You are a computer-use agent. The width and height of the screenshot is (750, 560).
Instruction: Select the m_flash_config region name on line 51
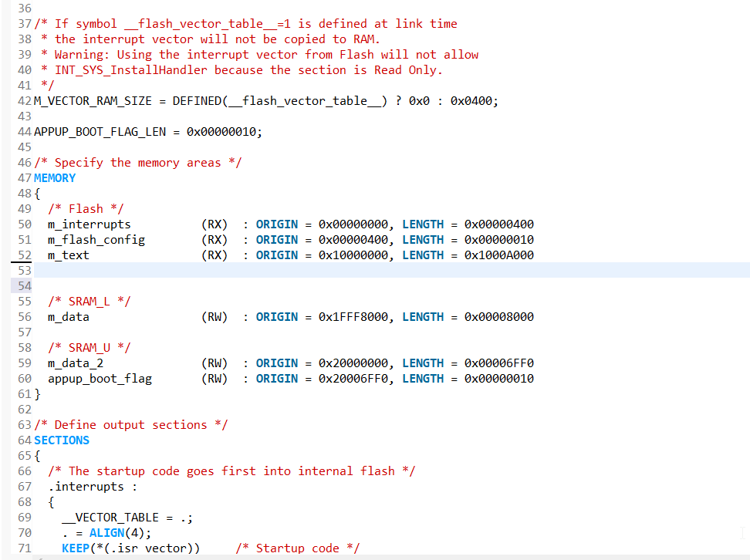tap(96, 239)
